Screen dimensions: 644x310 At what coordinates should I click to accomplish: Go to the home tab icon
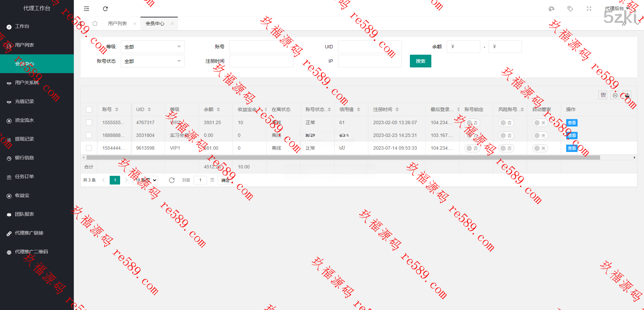click(95, 23)
